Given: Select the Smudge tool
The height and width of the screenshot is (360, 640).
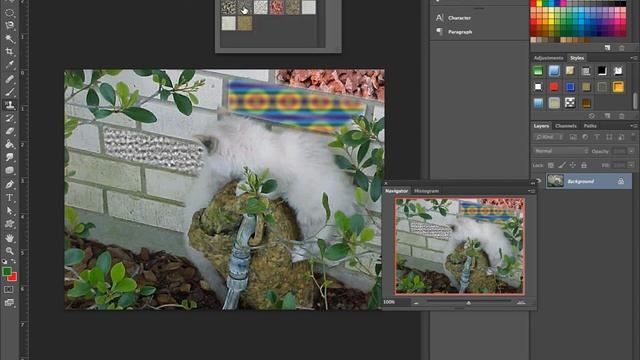Looking at the screenshot, I should [x=9, y=157].
